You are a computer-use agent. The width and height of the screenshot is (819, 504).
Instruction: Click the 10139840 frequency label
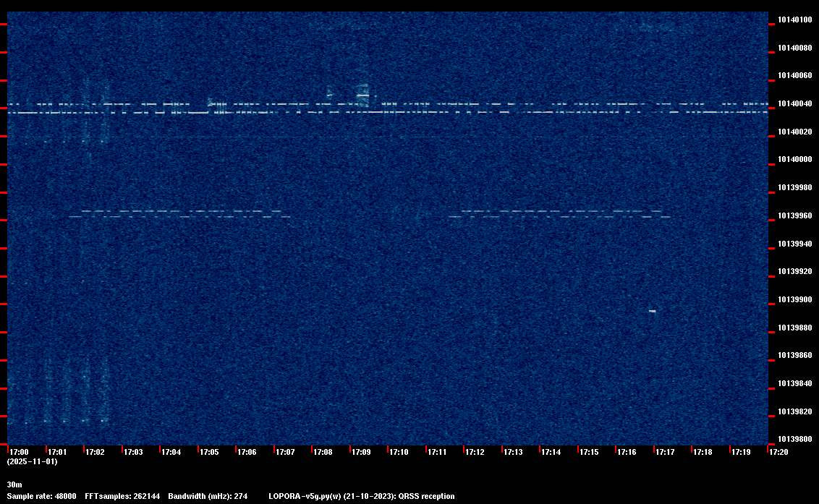(x=795, y=383)
